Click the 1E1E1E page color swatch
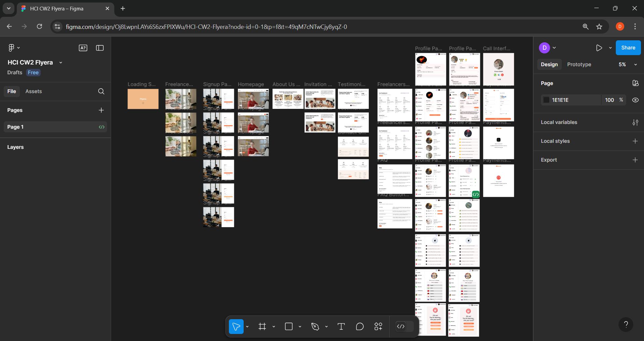 [x=546, y=100]
